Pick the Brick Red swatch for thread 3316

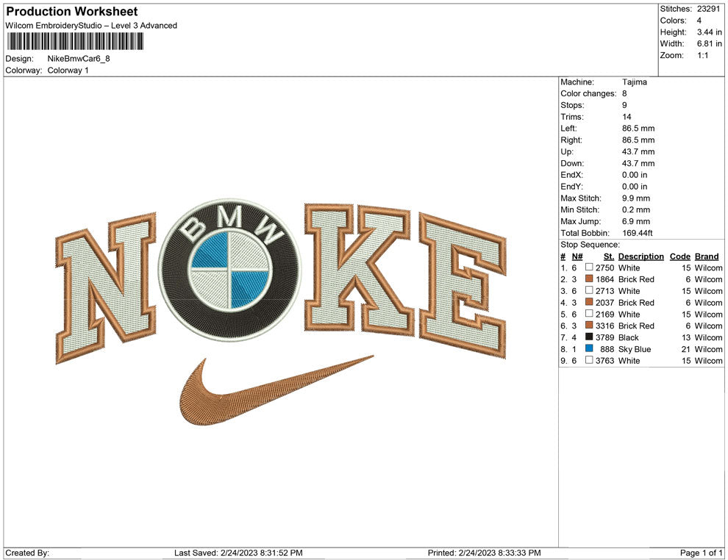pos(589,326)
